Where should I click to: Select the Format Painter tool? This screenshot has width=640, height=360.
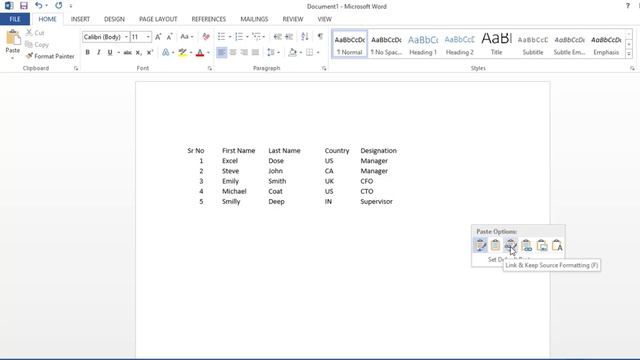[x=50, y=56]
